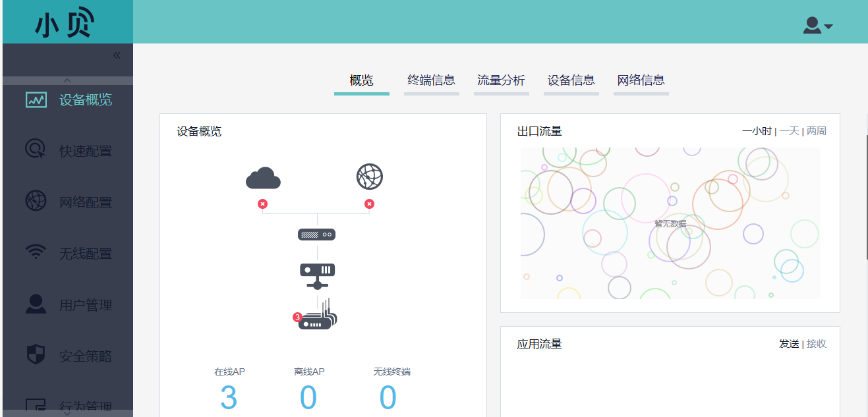This screenshot has height=417, width=868.
Task: Click the 设备概览 panel title
Action: coord(199,132)
